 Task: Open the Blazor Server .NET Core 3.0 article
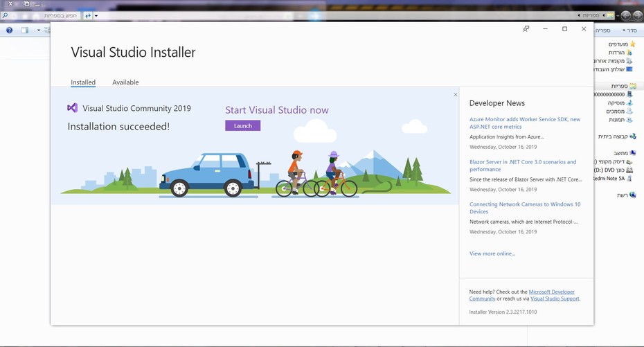[522, 166]
